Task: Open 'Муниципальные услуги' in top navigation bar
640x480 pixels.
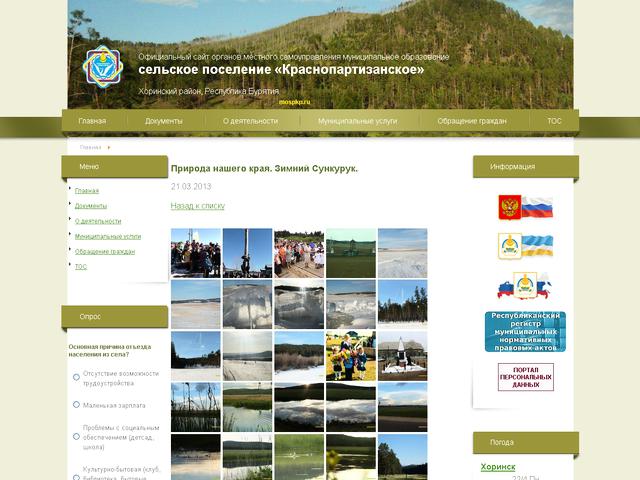Action: coord(357,121)
